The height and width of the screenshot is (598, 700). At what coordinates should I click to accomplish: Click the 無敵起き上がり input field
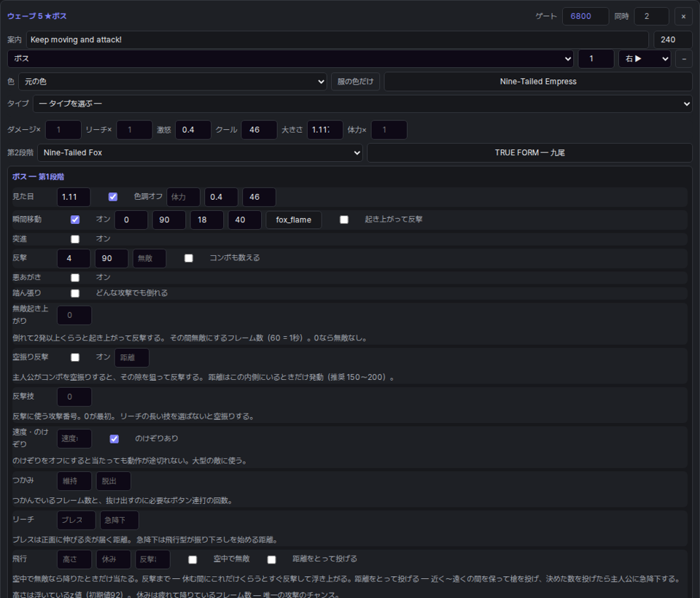[x=74, y=315]
